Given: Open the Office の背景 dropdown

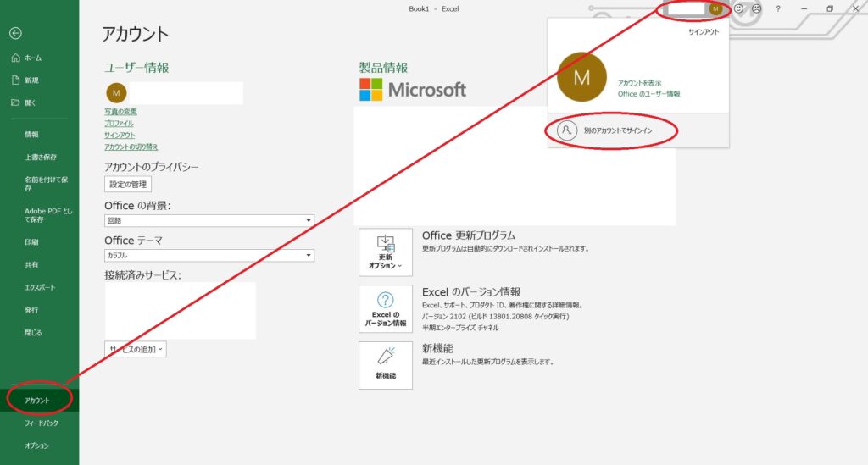Looking at the screenshot, I should click(x=209, y=220).
